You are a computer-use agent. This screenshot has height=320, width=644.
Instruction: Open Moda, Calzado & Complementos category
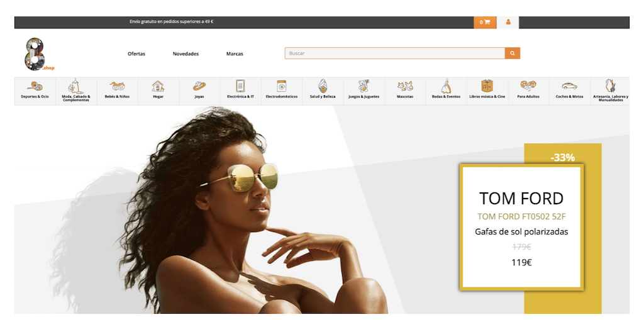point(76,91)
